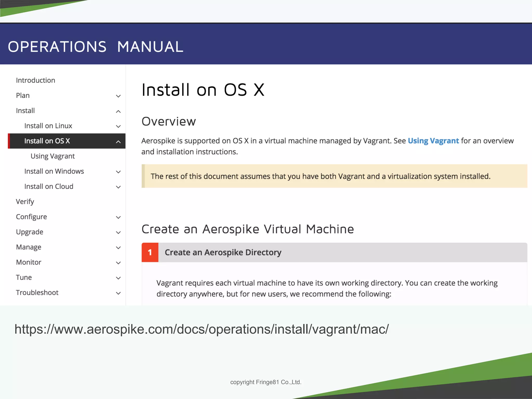Click the Install on OS X page title

pos(203,90)
